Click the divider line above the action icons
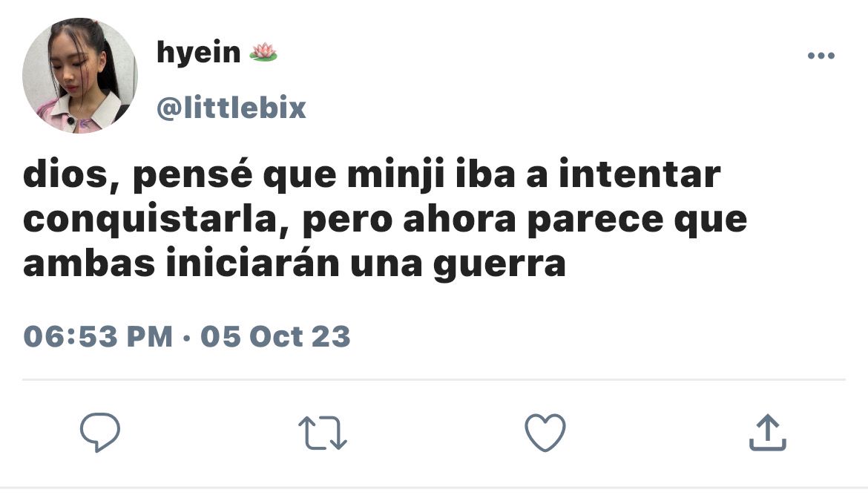Viewport: 868px width, 501px height. 434,380
